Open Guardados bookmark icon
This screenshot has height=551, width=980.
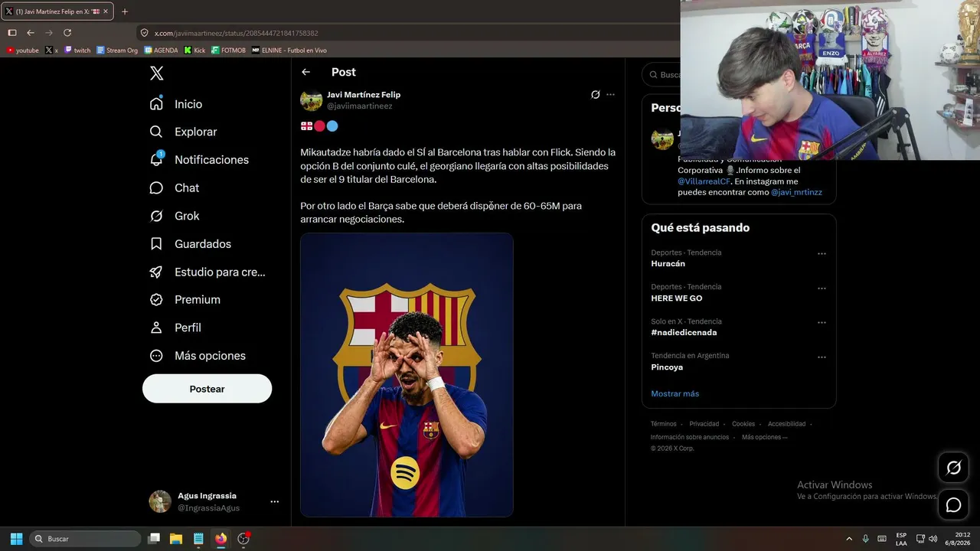[x=156, y=243]
